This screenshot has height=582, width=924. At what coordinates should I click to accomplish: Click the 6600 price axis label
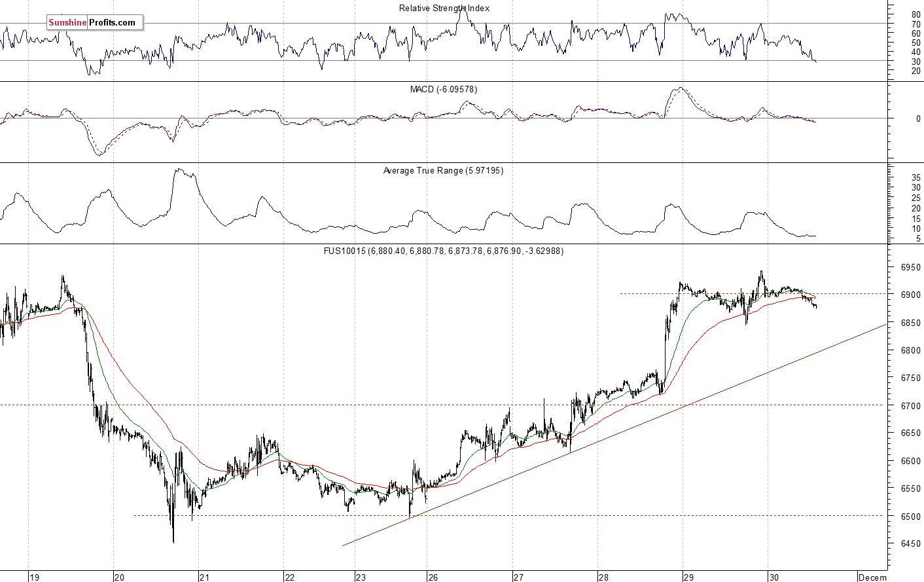point(910,462)
